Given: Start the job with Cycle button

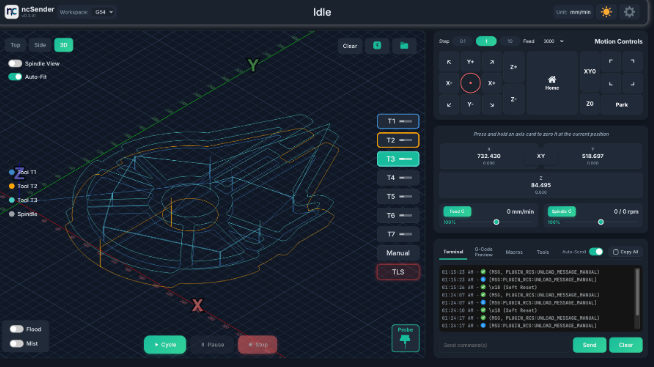Looking at the screenshot, I should (165, 344).
